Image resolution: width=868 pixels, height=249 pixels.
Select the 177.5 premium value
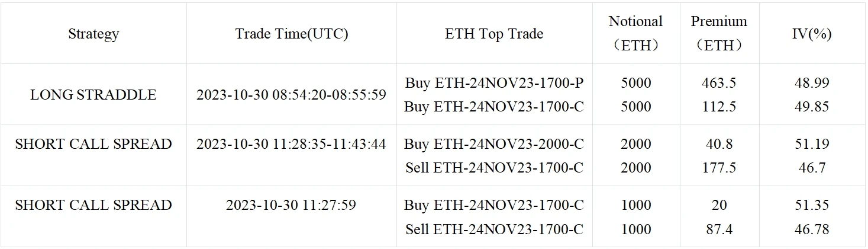tap(718, 168)
